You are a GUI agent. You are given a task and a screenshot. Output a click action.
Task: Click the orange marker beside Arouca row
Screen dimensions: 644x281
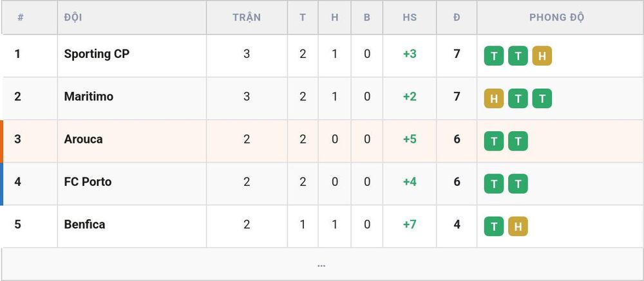[2, 141]
